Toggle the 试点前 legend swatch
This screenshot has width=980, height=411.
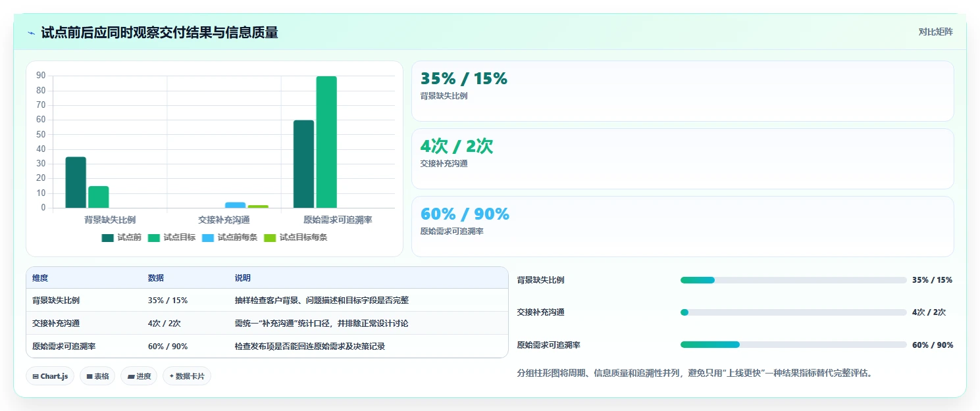tap(108, 238)
